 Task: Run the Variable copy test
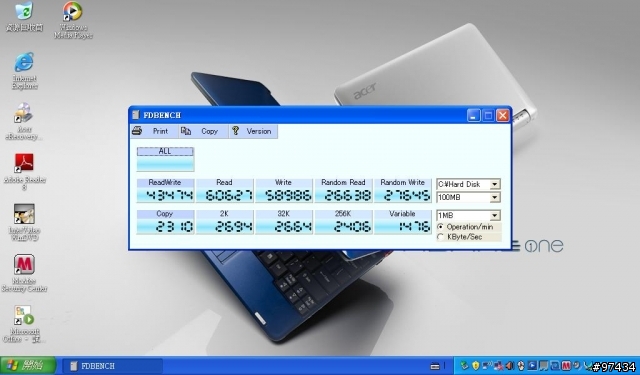[x=402, y=222]
